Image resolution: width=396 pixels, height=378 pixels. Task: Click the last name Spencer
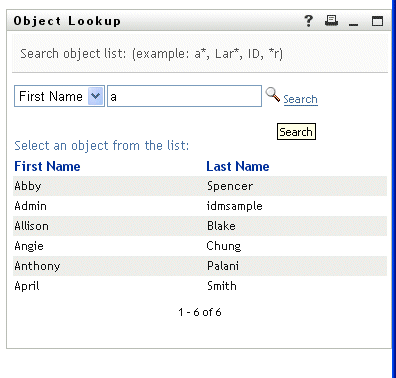pyautogui.click(x=230, y=186)
